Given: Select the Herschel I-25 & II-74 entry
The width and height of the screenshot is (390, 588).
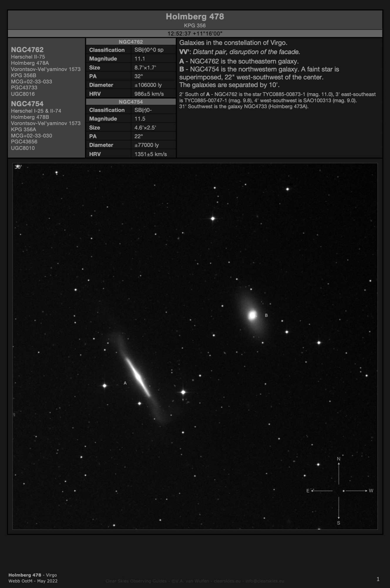Looking at the screenshot, I should [36, 111].
